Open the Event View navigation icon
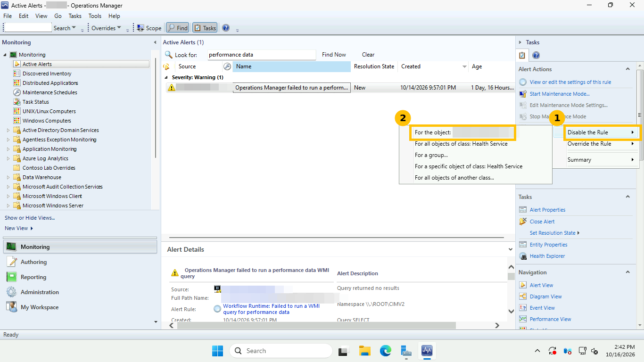Viewport: 644px width, 362px height. [x=522, y=308]
